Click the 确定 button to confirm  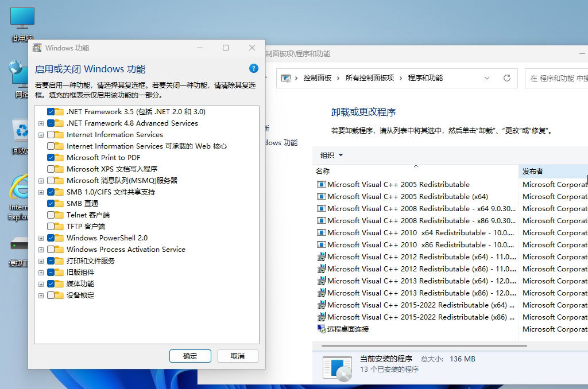190,356
